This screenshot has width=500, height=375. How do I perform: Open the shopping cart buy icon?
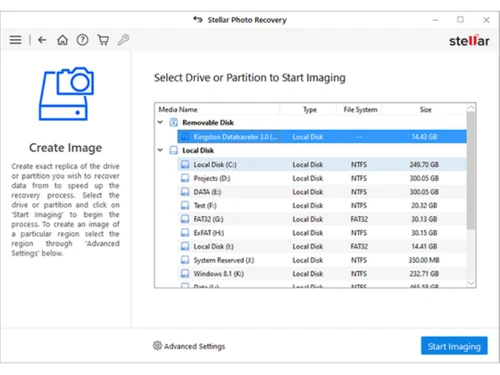coord(103,40)
